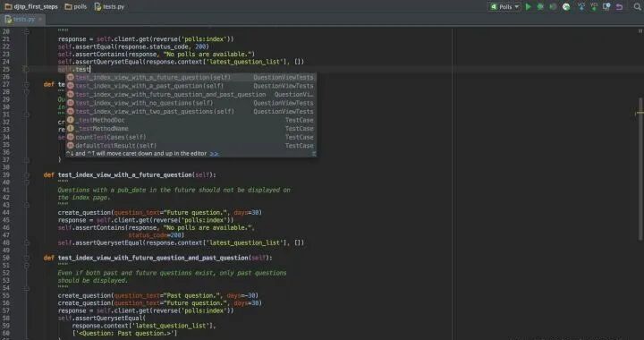Select the tests.py editor tab
The width and height of the screenshot is (644, 340).
(23, 20)
